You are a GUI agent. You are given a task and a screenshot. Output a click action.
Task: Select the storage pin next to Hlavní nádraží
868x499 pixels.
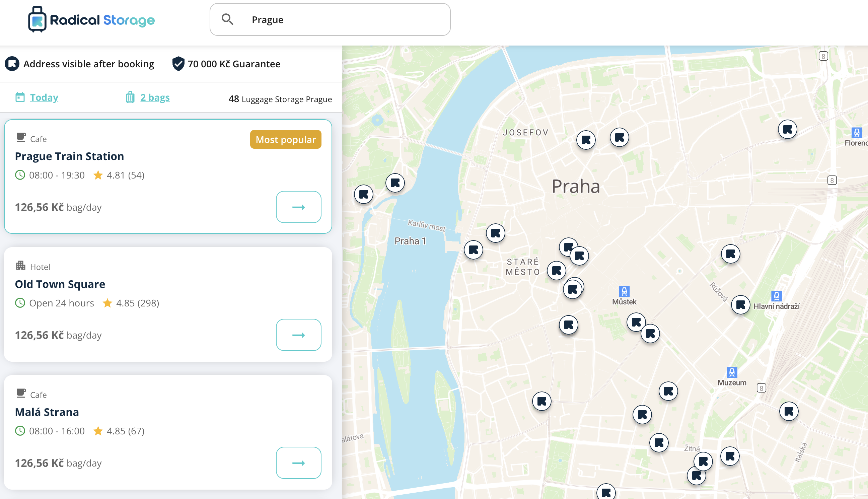point(740,305)
